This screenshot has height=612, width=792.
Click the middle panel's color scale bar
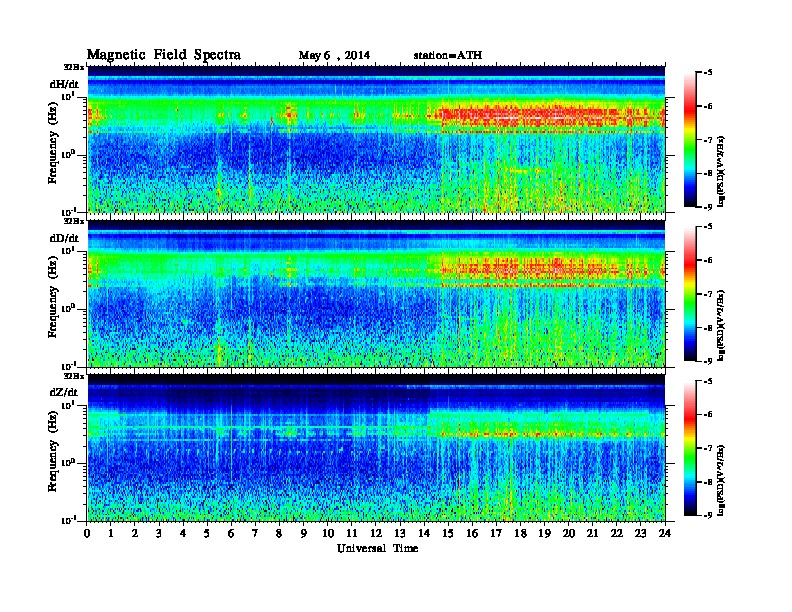coord(690,294)
